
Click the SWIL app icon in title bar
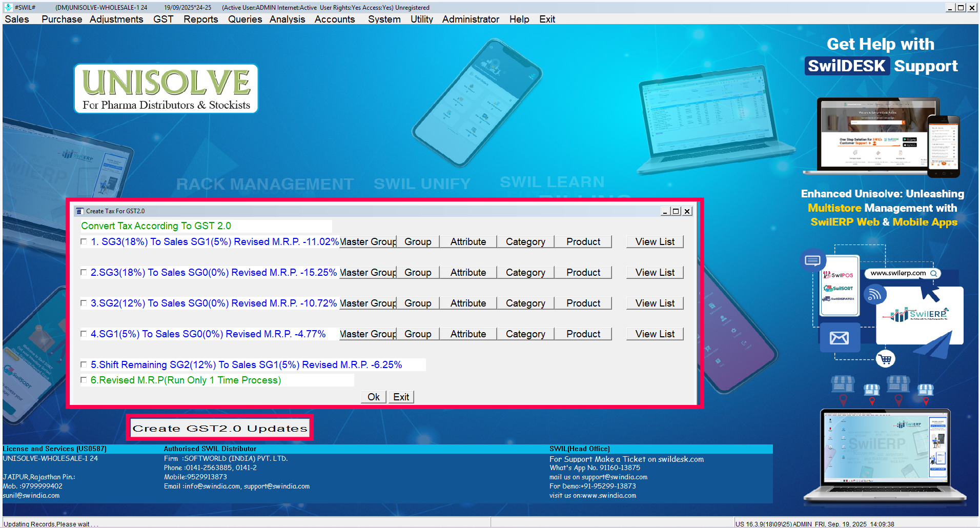click(x=8, y=7)
